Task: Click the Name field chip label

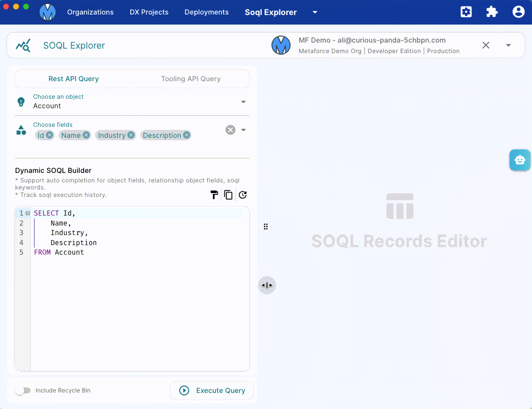Action: pyautogui.click(x=71, y=135)
